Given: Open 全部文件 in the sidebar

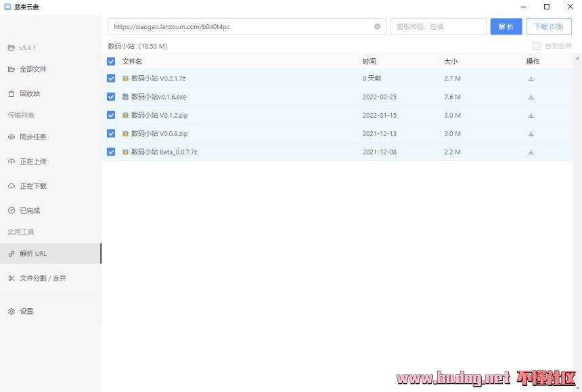Looking at the screenshot, I should (33, 69).
